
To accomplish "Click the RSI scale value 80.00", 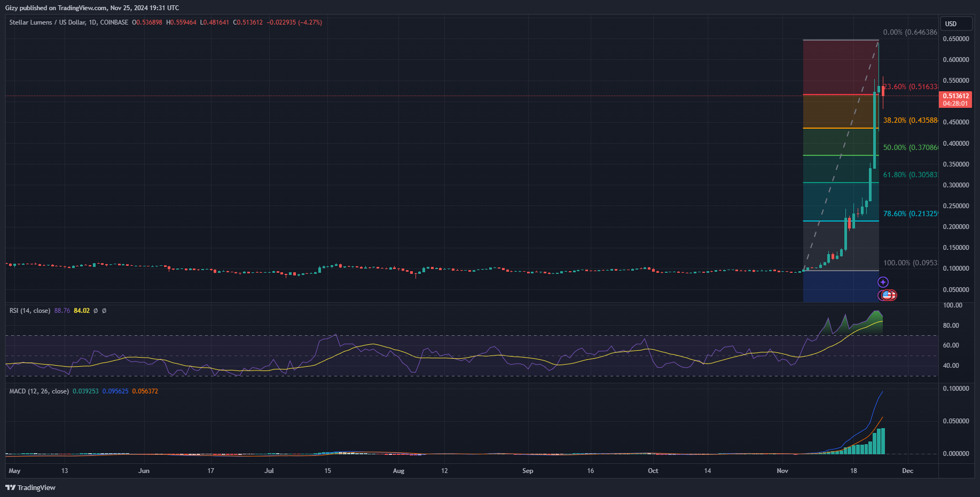I will pos(951,326).
